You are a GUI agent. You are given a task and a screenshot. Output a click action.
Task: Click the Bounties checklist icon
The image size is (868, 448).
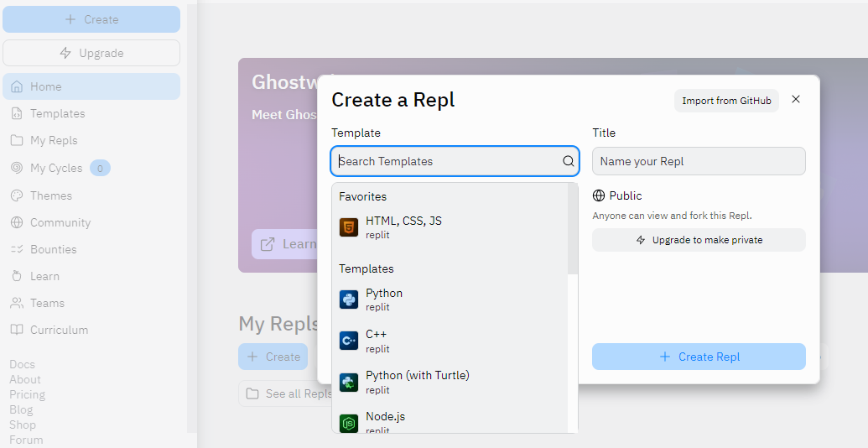[x=17, y=249]
